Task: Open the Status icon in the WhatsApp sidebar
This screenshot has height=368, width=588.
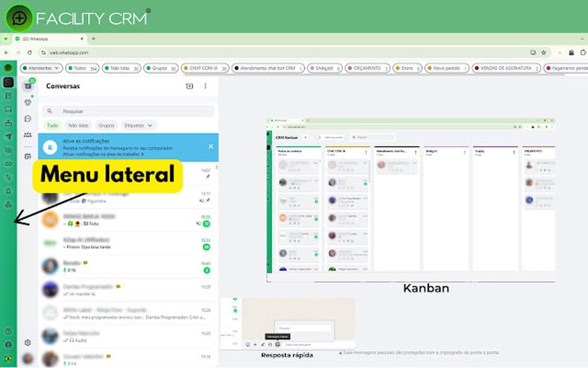Action: tap(28, 102)
